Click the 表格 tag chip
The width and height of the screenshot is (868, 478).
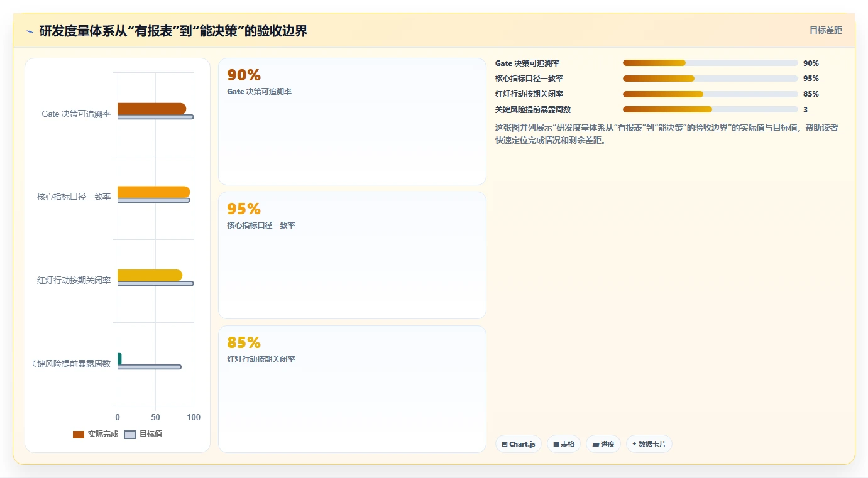tap(563, 444)
